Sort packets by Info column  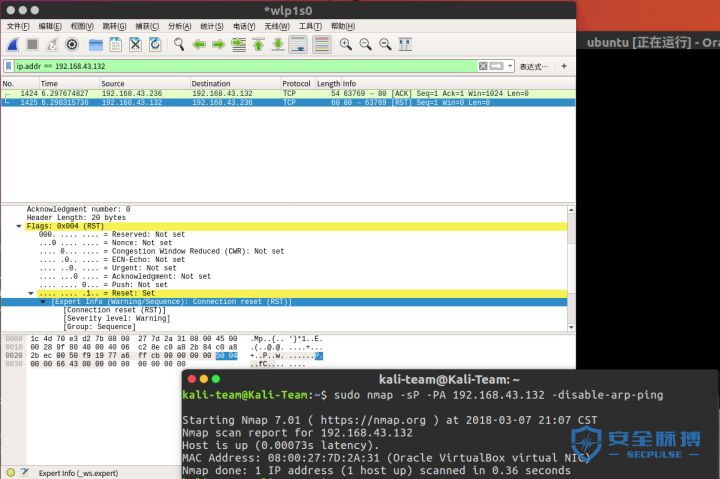point(458,84)
